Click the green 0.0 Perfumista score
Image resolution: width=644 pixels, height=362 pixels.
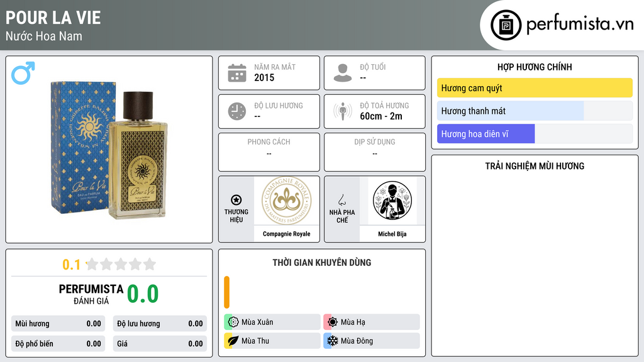point(143,294)
